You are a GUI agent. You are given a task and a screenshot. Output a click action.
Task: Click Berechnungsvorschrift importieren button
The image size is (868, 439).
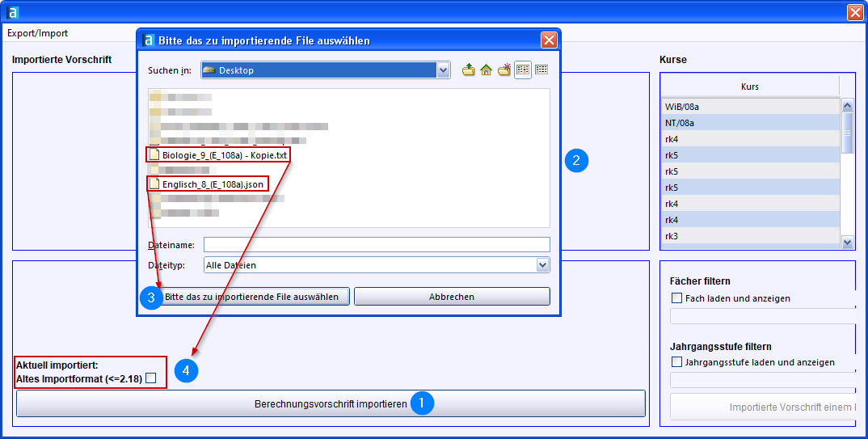click(331, 403)
